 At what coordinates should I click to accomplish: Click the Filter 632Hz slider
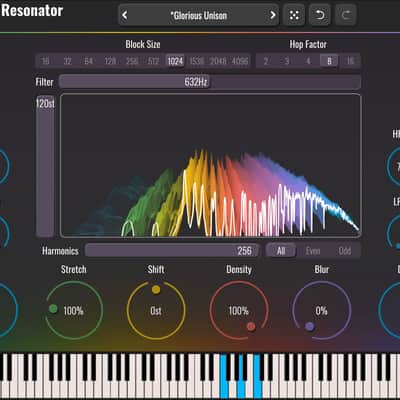pos(210,82)
